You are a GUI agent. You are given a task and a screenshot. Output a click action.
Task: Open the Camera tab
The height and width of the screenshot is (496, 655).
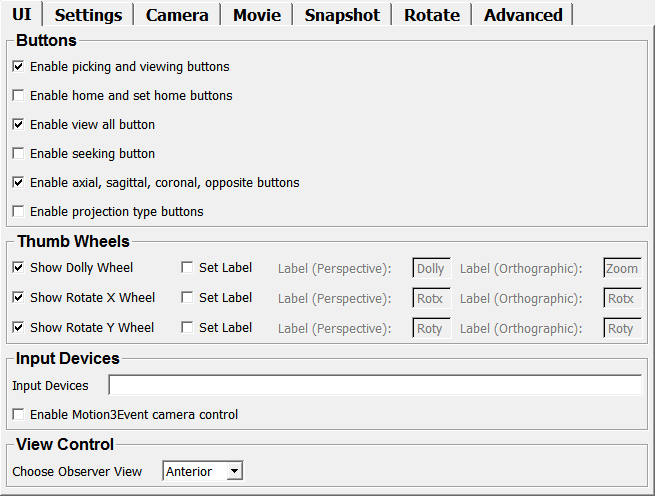177,15
